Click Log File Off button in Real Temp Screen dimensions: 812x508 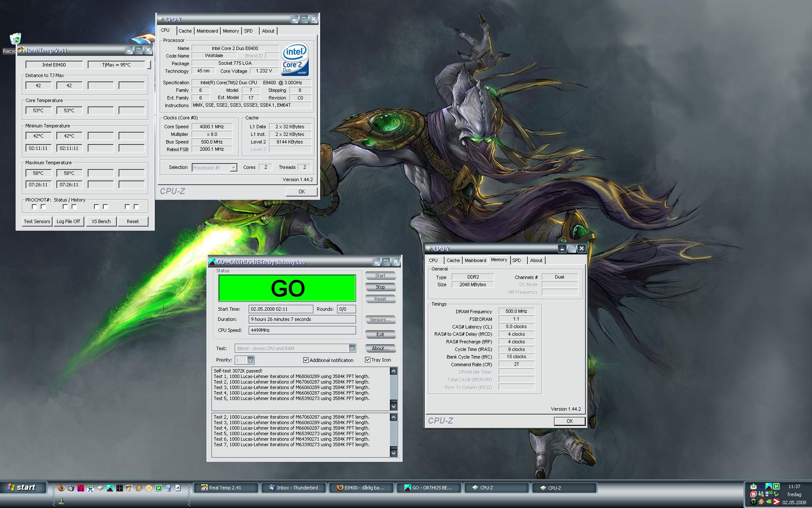click(x=68, y=221)
